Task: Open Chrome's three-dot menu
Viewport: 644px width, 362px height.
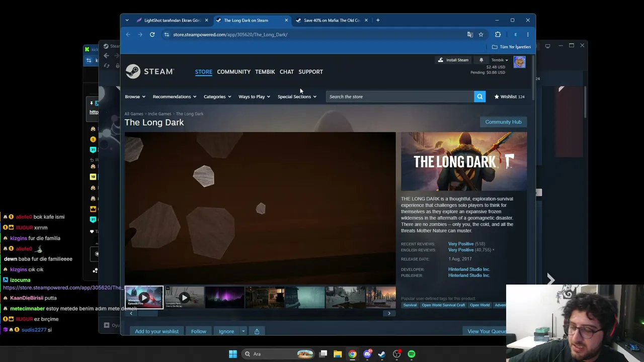Action: point(528,35)
